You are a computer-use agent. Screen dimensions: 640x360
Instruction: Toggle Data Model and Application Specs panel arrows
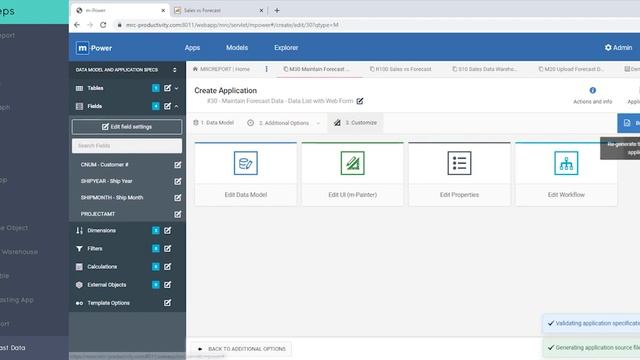[x=175, y=70]
